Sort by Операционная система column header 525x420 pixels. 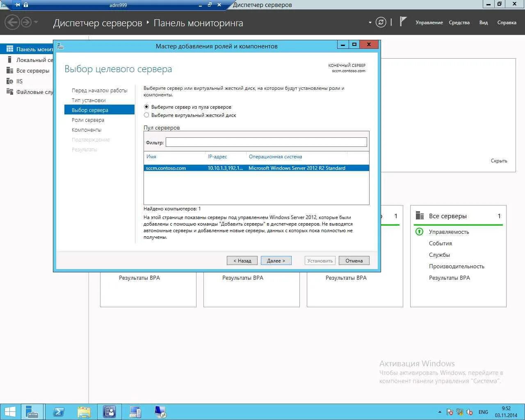(275, 156)
